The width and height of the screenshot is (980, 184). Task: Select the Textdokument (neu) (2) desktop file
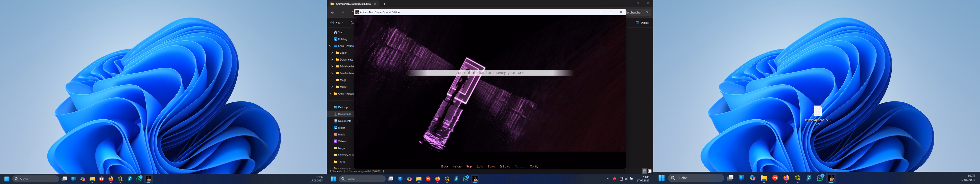(818, 116)
